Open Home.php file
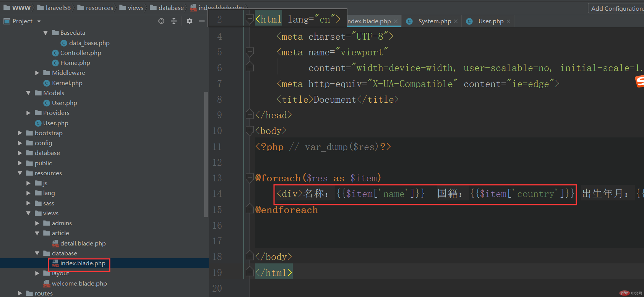The image size is (644, 297). tap(75, 63)
